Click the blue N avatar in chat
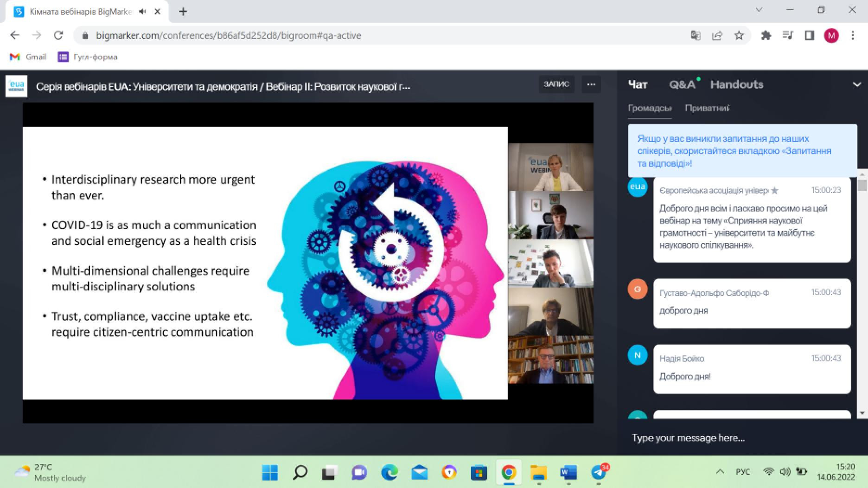The image size is (868, 488). pyautogui.click(x=638, y=355)
